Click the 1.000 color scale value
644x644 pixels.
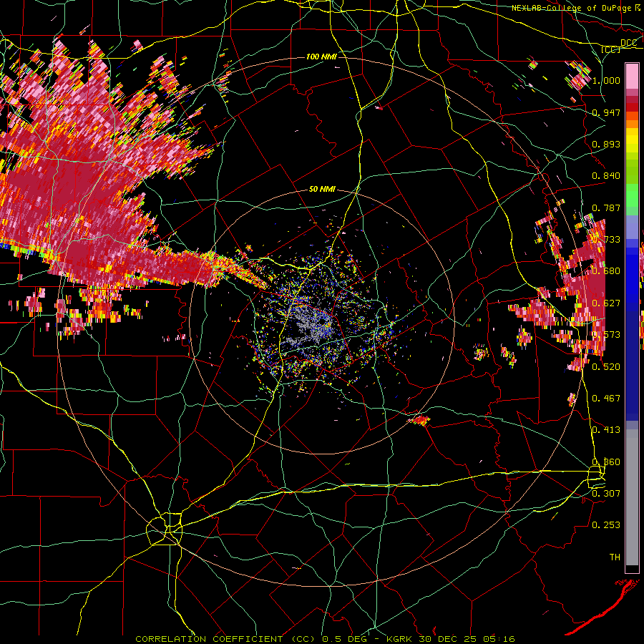click(606, 80)
